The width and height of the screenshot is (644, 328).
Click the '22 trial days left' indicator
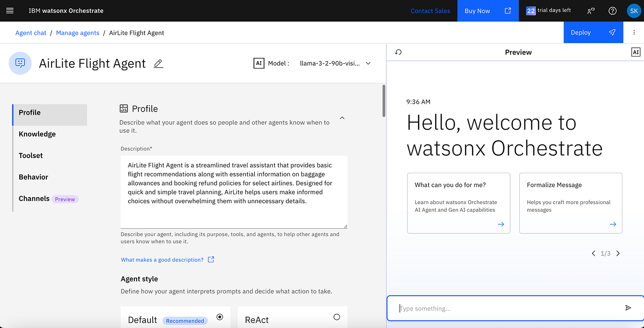click(x=549, y=11)
